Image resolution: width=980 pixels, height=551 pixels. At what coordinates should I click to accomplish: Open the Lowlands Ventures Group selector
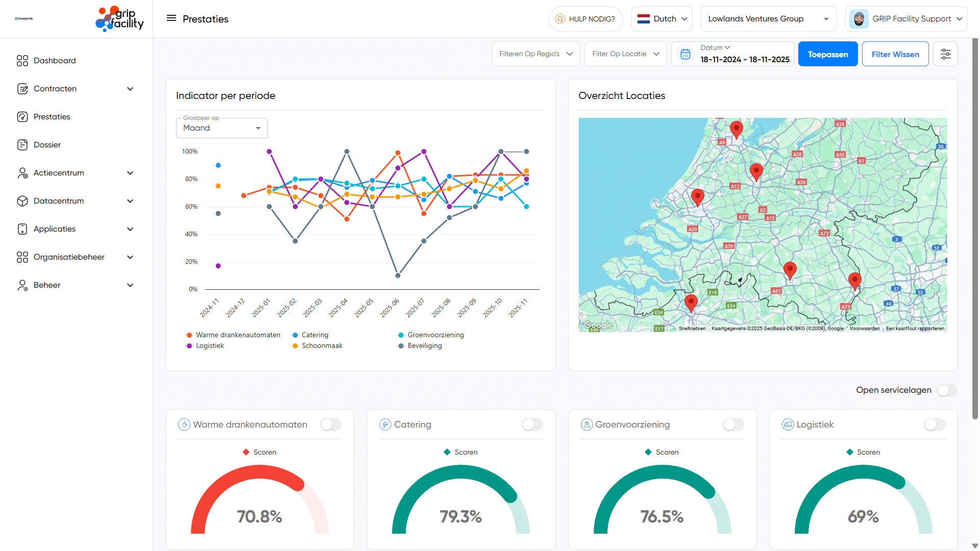tap(768, 19)
